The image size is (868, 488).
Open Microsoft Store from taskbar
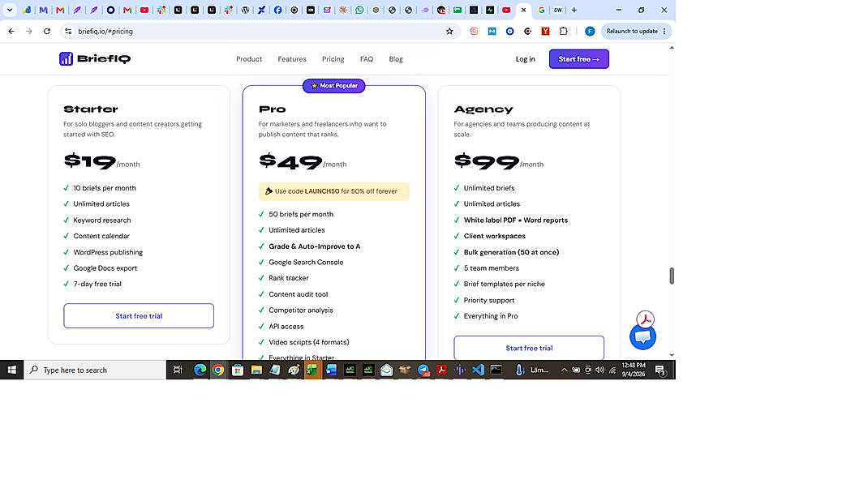click(238, 370)
